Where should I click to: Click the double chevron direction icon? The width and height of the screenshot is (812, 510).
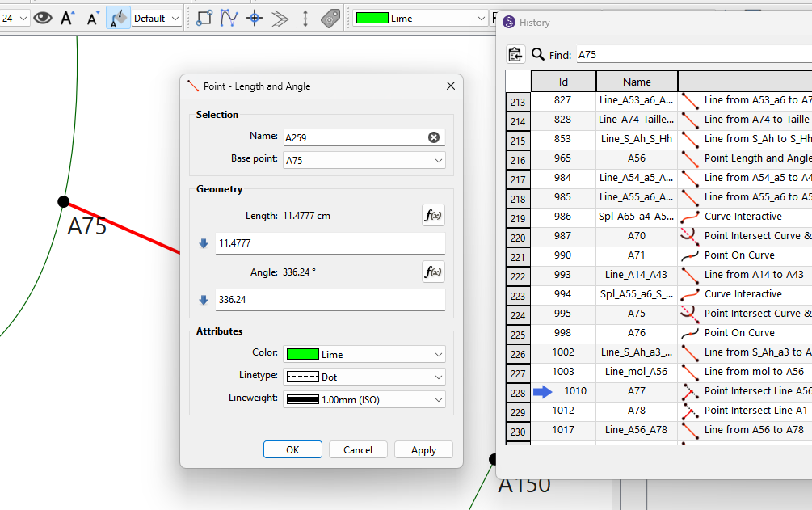click(x=280, y=18)
